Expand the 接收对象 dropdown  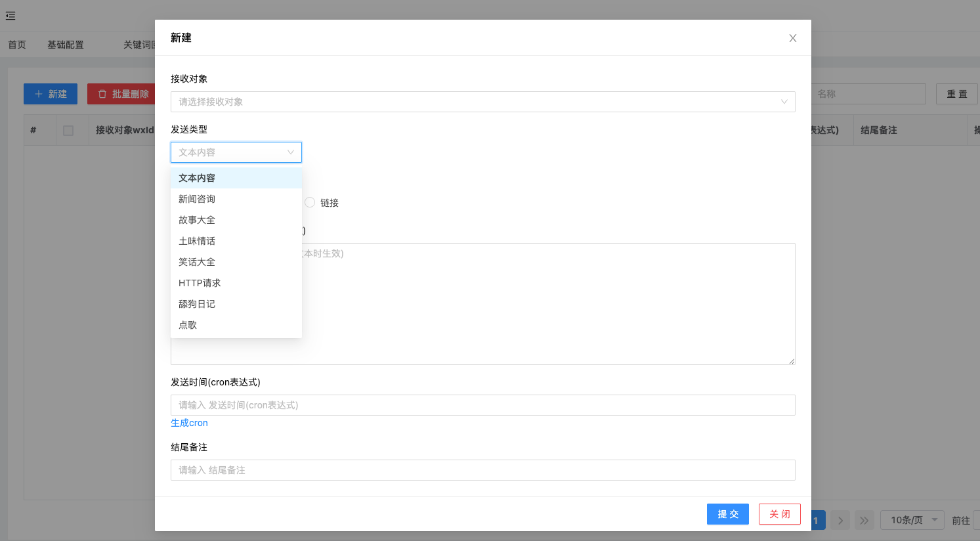coord(482,102)
